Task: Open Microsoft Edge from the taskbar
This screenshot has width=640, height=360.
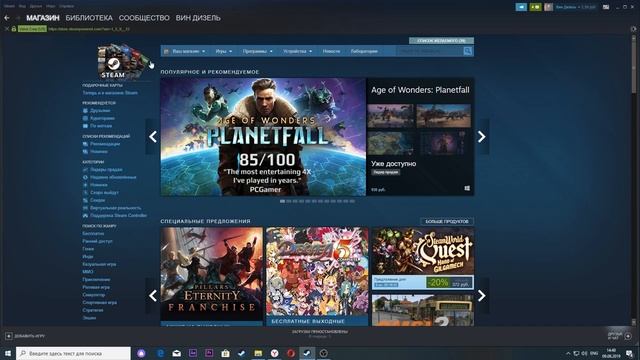Action: click(160, 353)
